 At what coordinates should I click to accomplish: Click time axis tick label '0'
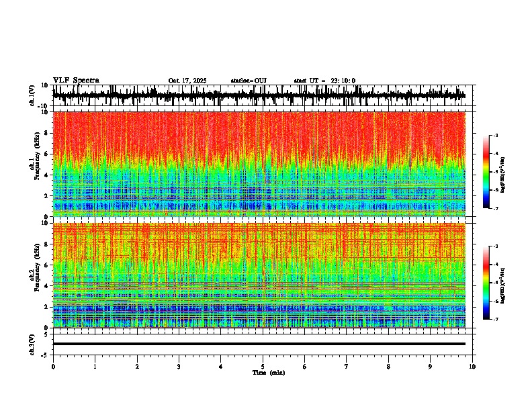pyautogui.click(x=53, y=367)
